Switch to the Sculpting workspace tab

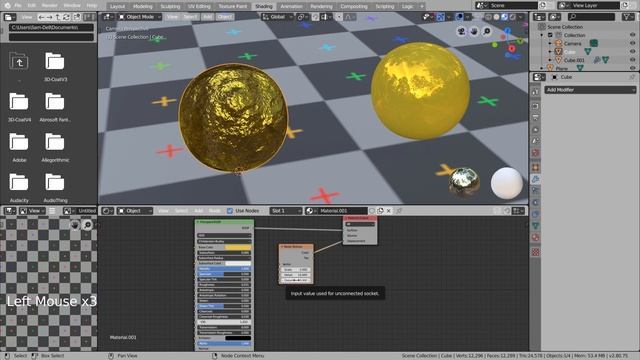[x=170, y=7]
